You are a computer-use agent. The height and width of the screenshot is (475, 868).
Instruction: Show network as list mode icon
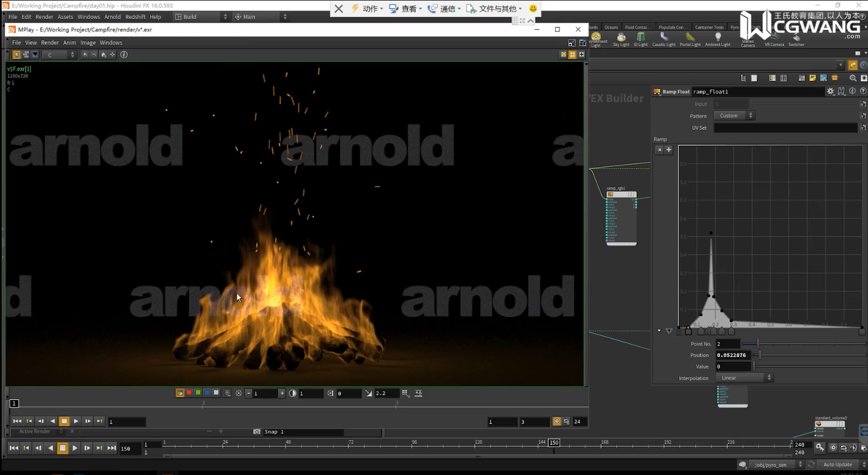coord(754,78)
